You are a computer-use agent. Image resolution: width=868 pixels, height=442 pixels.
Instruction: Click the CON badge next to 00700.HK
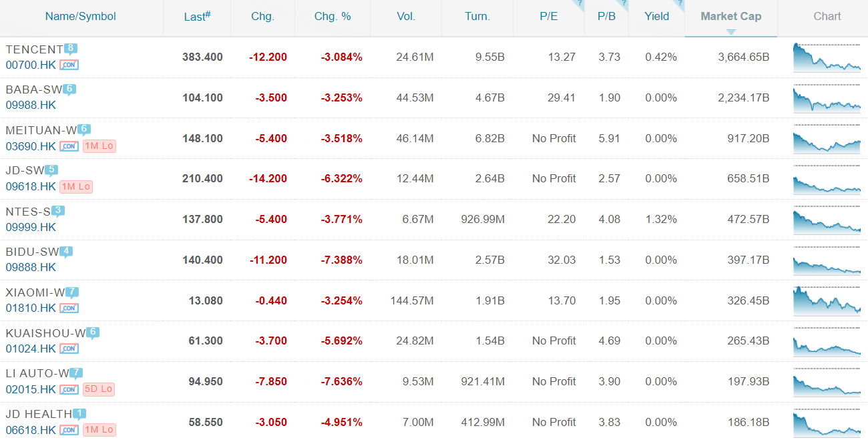pyautogui.click(x=69, y=65)
